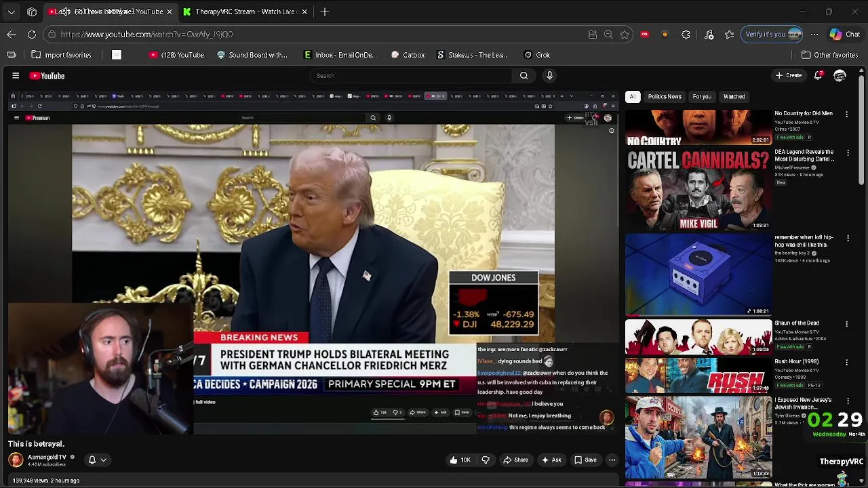Open video title 'This is betrayal.'
This screenshot has height=488, width=868.
click(36, 444)
